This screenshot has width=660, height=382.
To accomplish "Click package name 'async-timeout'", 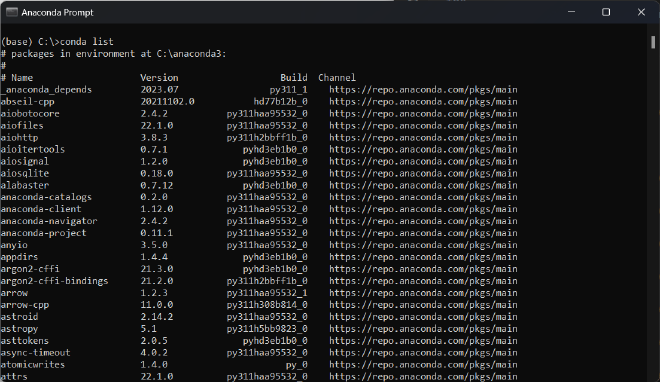I will coord(35,353).
